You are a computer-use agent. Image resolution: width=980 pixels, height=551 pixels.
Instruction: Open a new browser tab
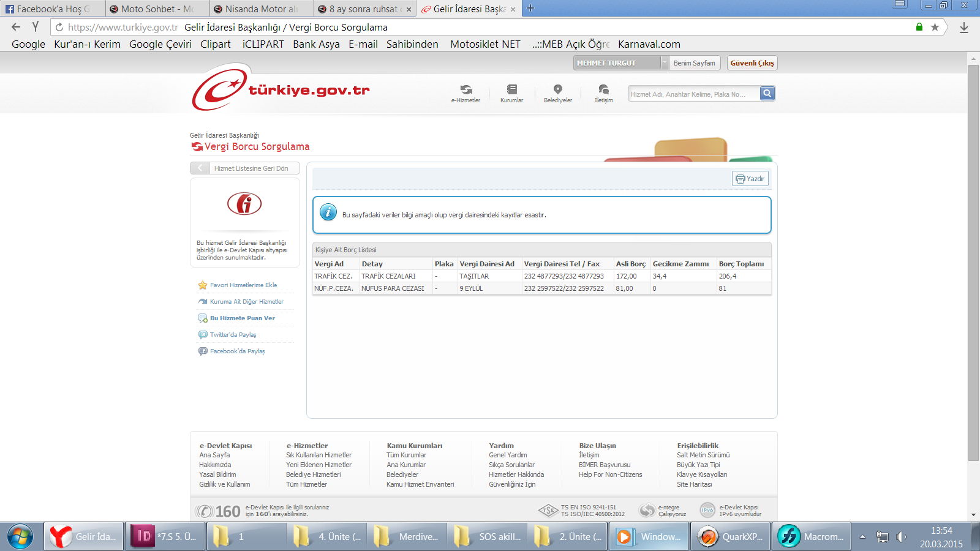point(530,9)
